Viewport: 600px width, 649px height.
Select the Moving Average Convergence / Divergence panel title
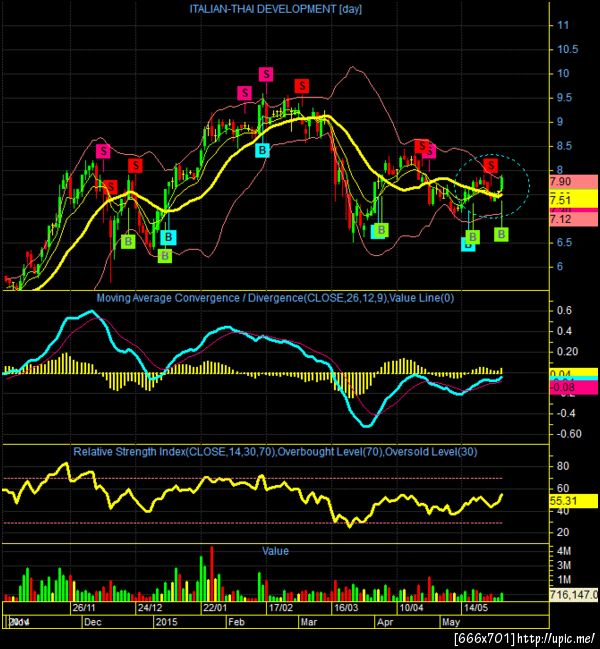275,298
